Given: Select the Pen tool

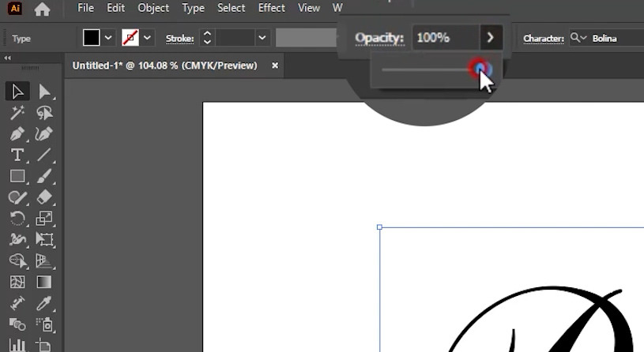Looking at the screenshot, I should [17, 133].
